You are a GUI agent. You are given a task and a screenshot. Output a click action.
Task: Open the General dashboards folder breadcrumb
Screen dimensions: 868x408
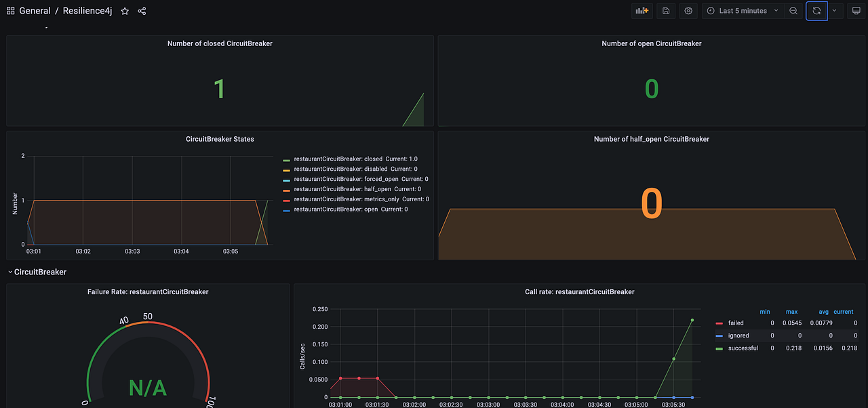click(x=35, y=11)
